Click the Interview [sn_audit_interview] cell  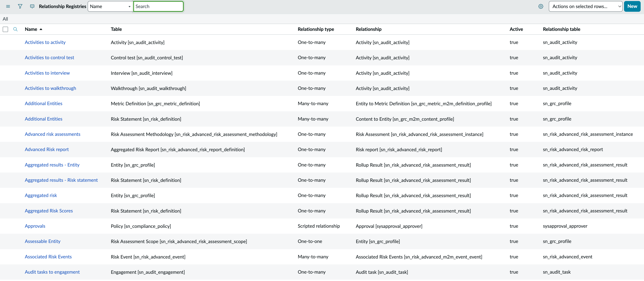pyautogui.click(x=142, y=73)
